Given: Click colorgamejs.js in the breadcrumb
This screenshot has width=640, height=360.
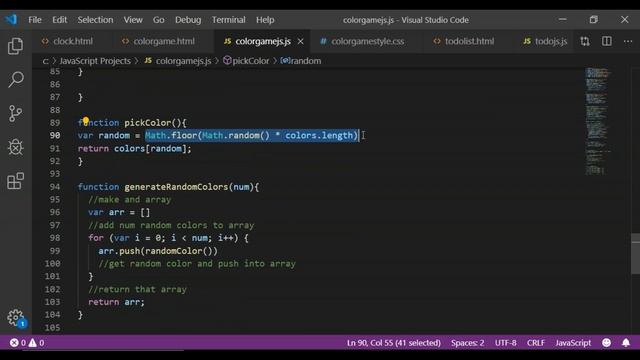Looking at the screenshot, I should click(183, 61).
